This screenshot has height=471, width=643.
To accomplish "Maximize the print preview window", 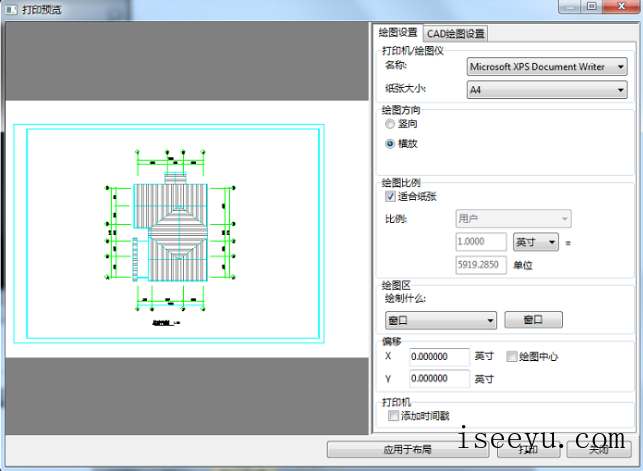I will [x=592, y=6].
